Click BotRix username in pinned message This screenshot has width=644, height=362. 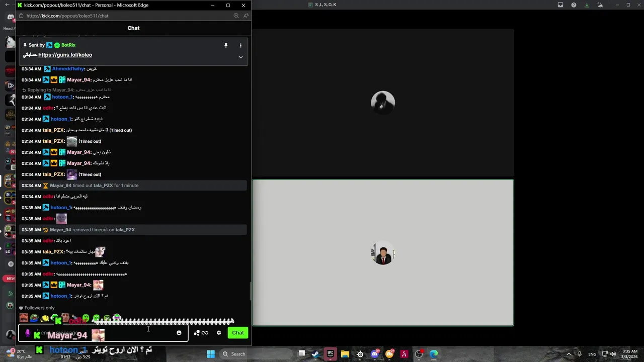(x=68, y=45)
